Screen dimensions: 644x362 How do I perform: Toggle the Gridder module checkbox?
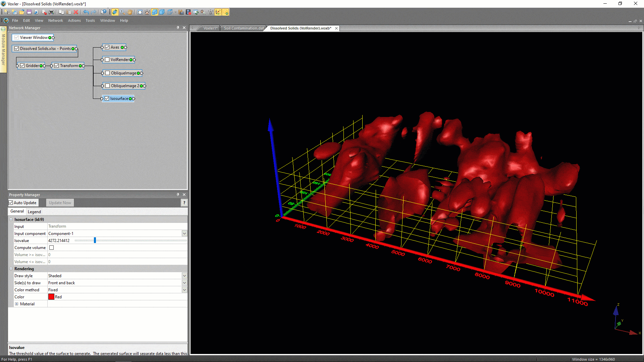coord(22,66)
